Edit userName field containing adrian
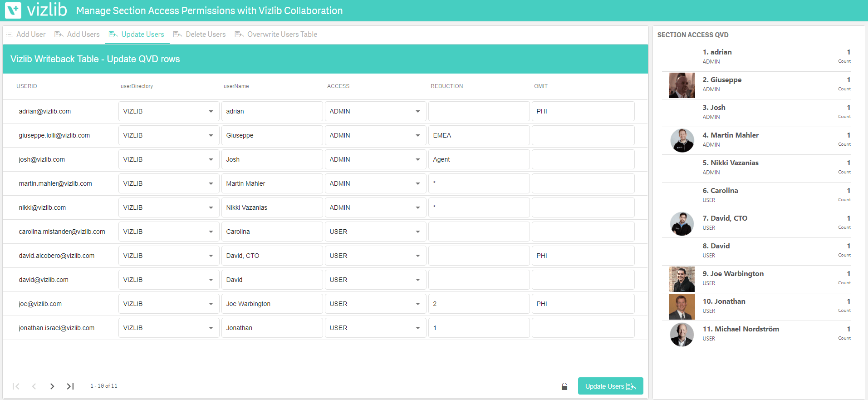 [x=272, y=111]
